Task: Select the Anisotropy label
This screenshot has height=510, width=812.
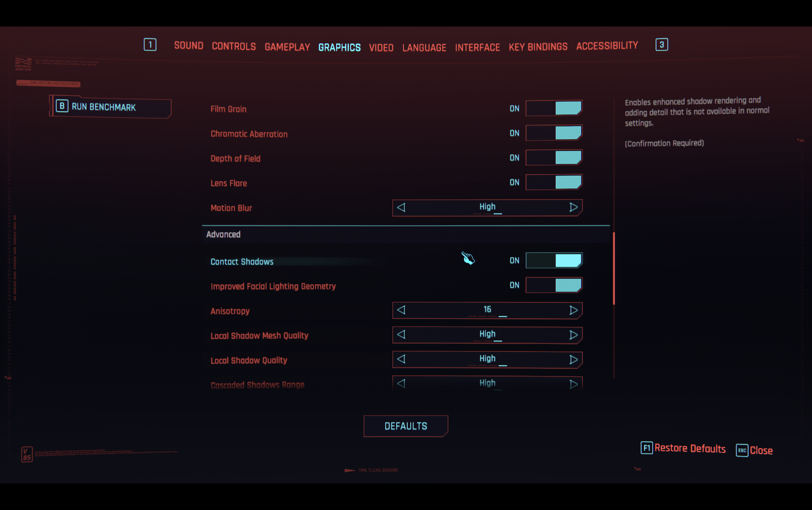Action: pyautogui.click(x=230, y=311)
